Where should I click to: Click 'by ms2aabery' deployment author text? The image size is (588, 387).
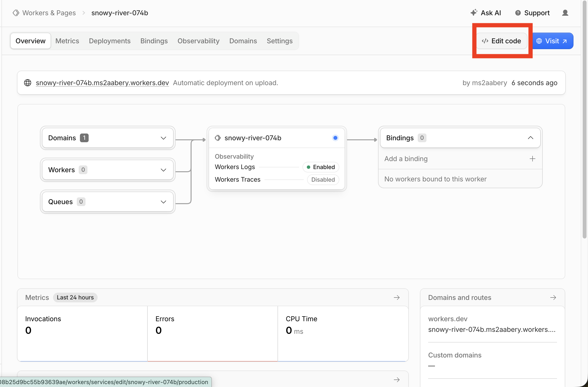point(485,83)
